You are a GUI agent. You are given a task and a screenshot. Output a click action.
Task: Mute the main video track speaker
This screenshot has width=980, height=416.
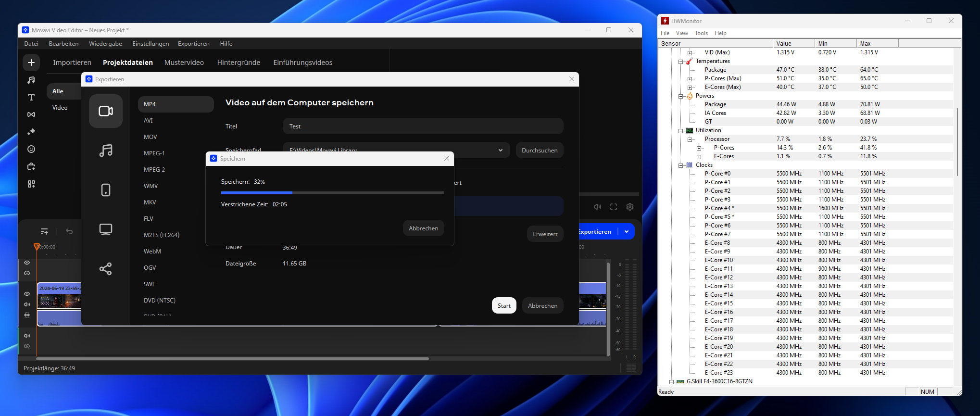tap(27, 304)
